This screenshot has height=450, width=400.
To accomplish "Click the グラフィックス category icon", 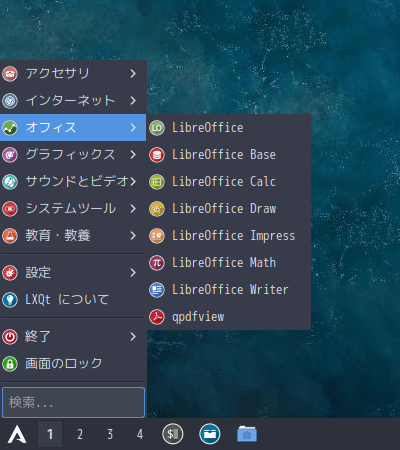I will coord(10,155).
